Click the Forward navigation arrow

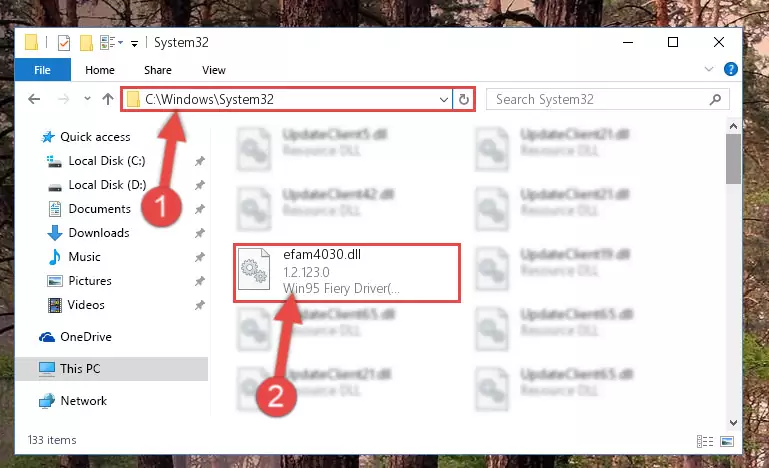tap(63, 100)
